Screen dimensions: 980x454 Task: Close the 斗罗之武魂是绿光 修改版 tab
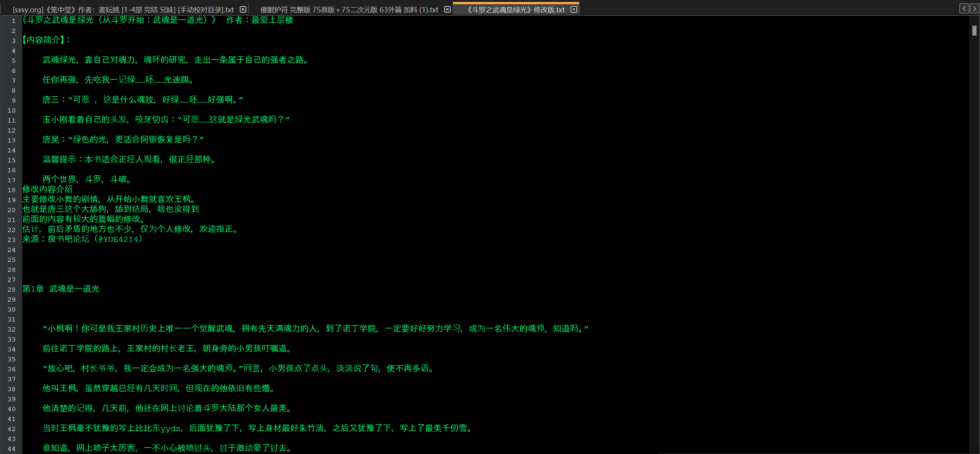[574, 10]
